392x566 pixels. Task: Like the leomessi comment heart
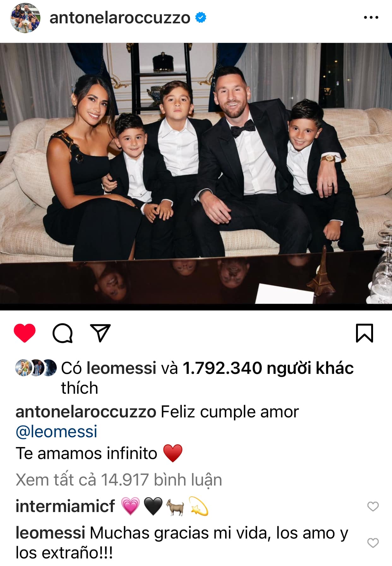(373, 543)
